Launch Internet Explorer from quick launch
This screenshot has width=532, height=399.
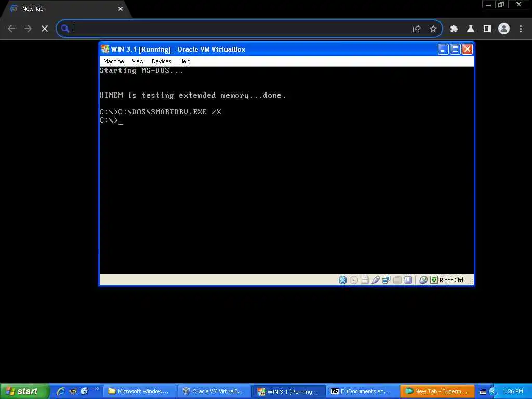61,391
